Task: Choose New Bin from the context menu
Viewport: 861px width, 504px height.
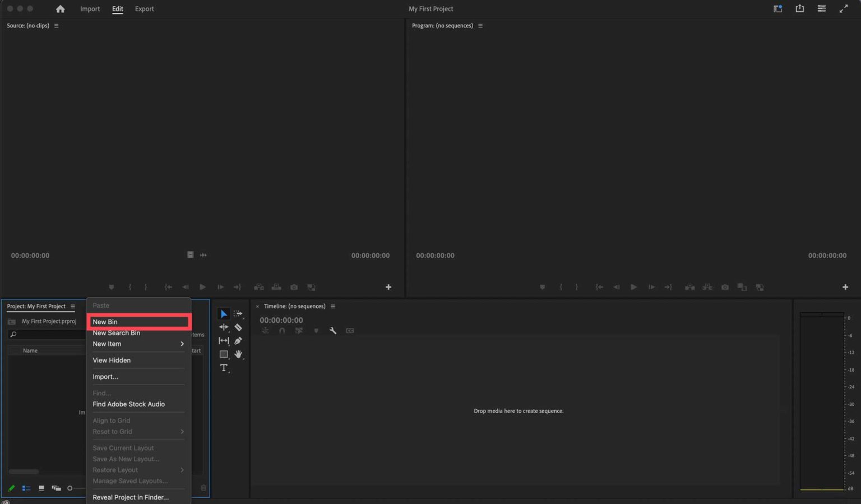Action: 138,321
